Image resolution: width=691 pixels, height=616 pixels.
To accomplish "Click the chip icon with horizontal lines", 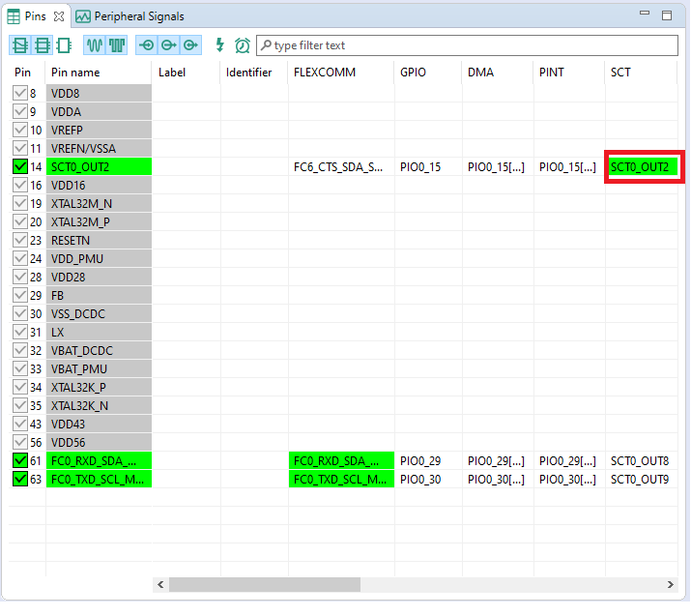I will tap(42, 45).
